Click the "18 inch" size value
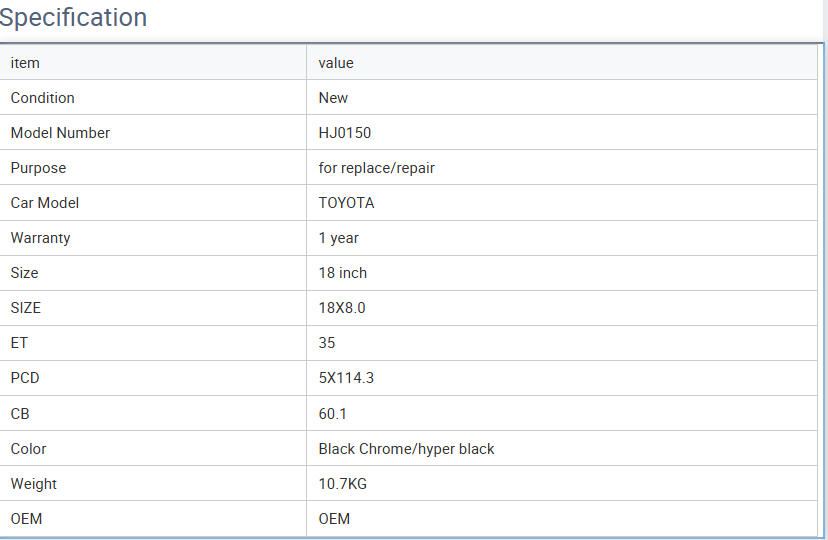This screenshot has width=828, height=540. point(342,273)
